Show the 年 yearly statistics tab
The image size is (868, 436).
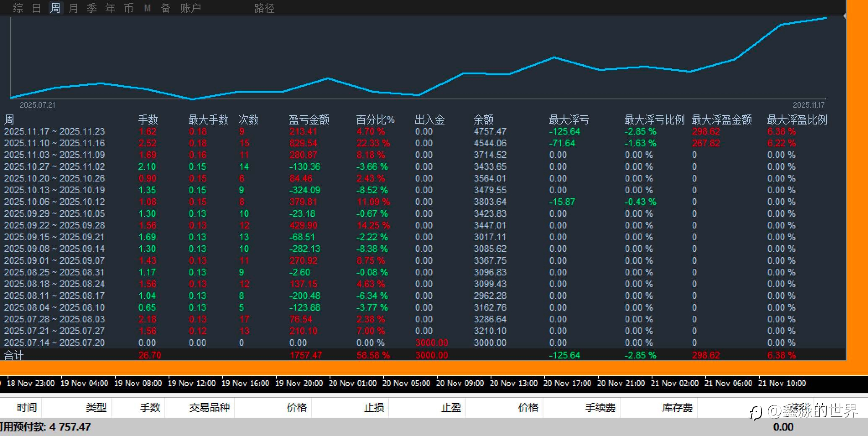[x=110, y=8]
